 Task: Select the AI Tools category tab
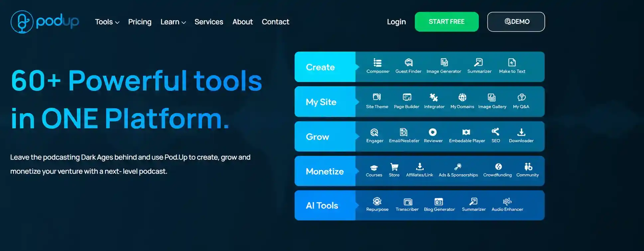(x=325, y=205)
